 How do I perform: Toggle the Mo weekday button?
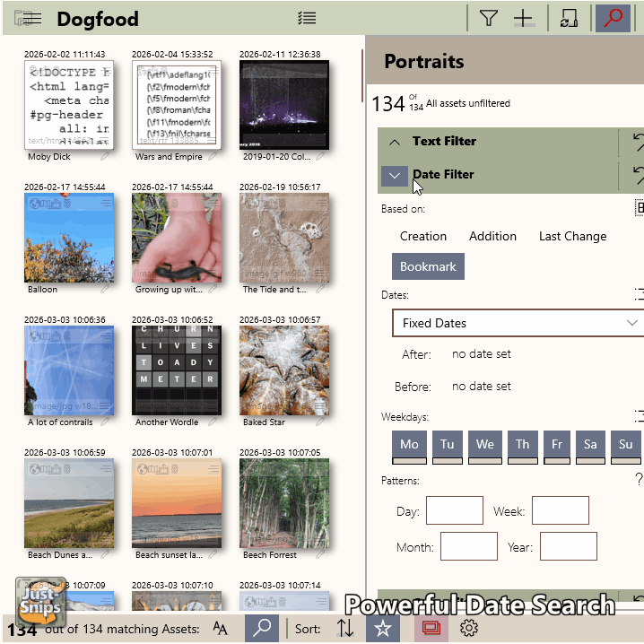410,445
